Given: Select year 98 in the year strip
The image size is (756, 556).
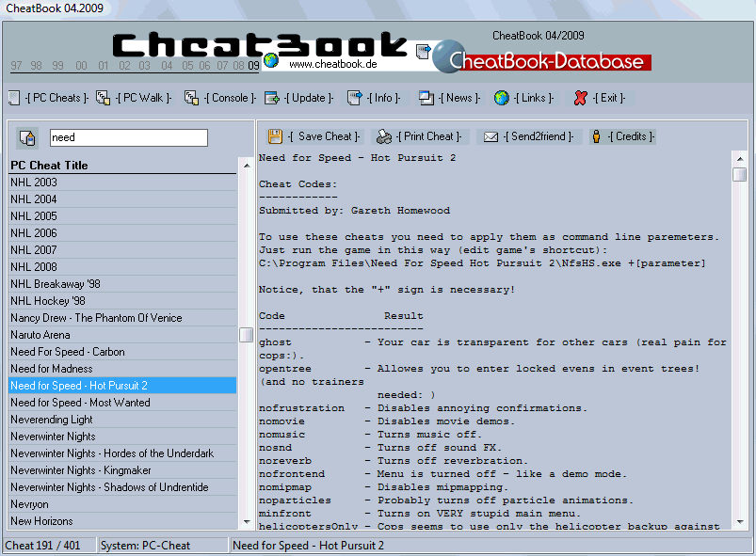Looking at the screenshot, I should 36,66.
